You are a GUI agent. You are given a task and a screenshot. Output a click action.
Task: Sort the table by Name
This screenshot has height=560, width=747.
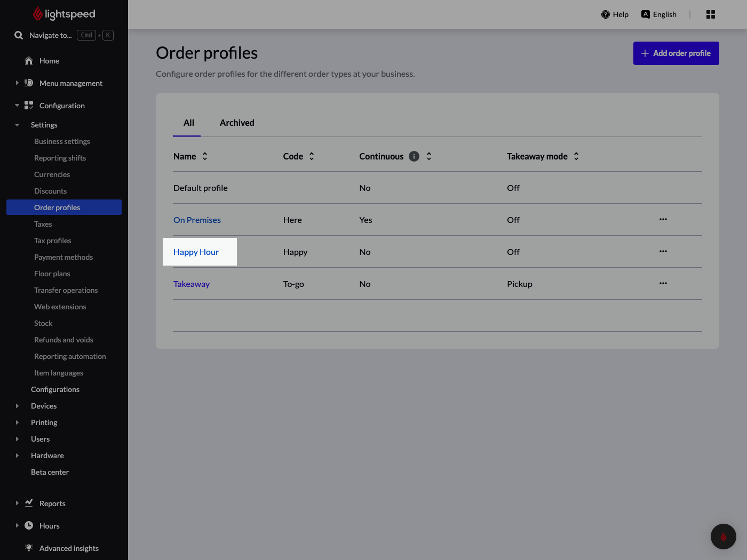tap(205, 156)
